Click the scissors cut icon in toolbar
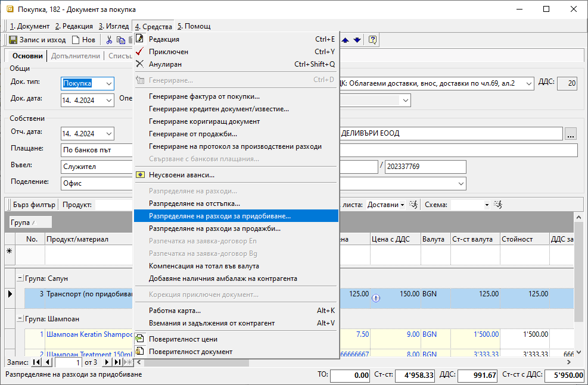This screenshot has width=588, height=385. [x=109, y=40]
